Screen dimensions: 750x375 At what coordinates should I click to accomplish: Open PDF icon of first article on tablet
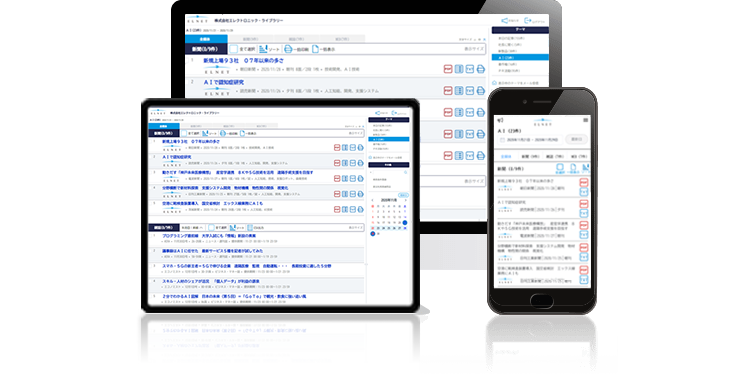(337, 148)
